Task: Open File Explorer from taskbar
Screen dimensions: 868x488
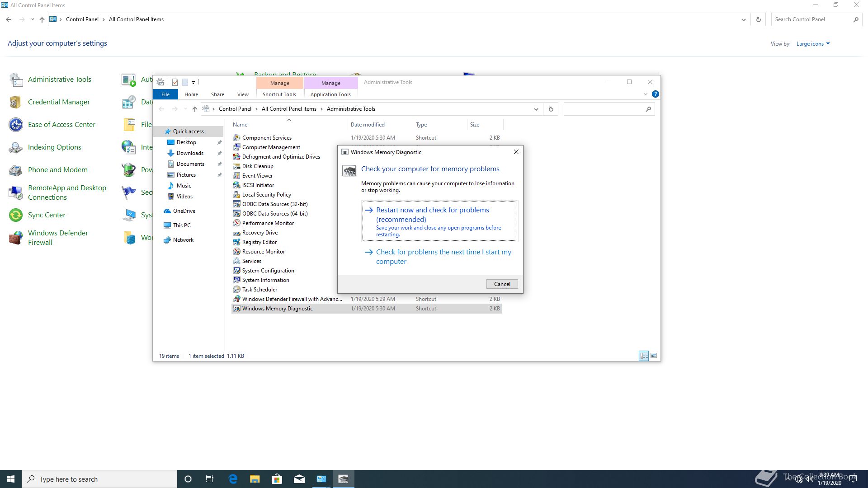Action: point(255,479)
